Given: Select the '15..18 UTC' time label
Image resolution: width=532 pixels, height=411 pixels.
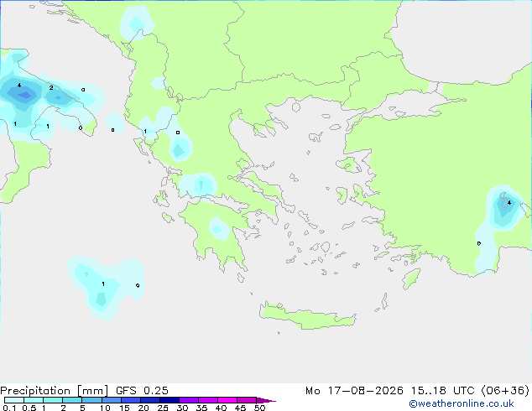Looking at the screenshot, I should pos(442,391).
